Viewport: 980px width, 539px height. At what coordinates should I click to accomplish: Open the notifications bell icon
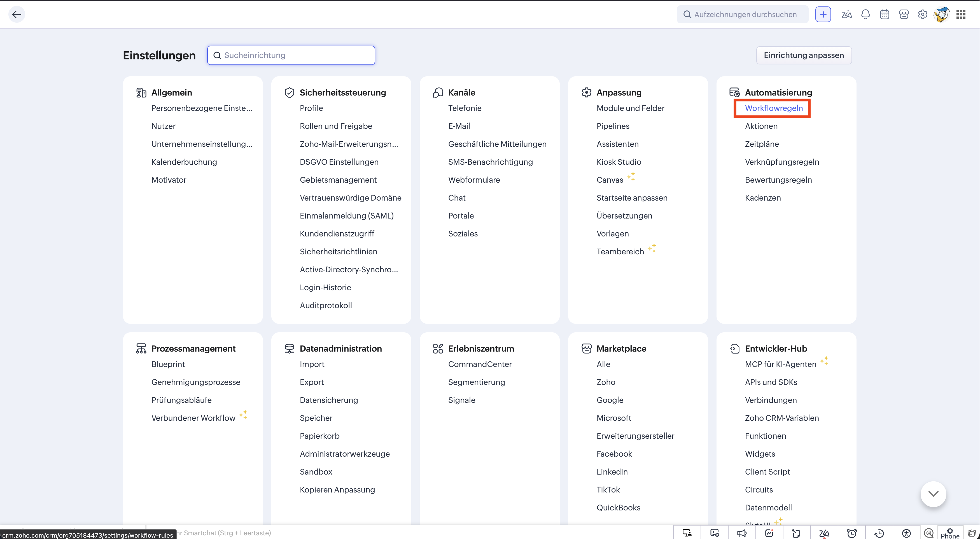coord(865,15)
